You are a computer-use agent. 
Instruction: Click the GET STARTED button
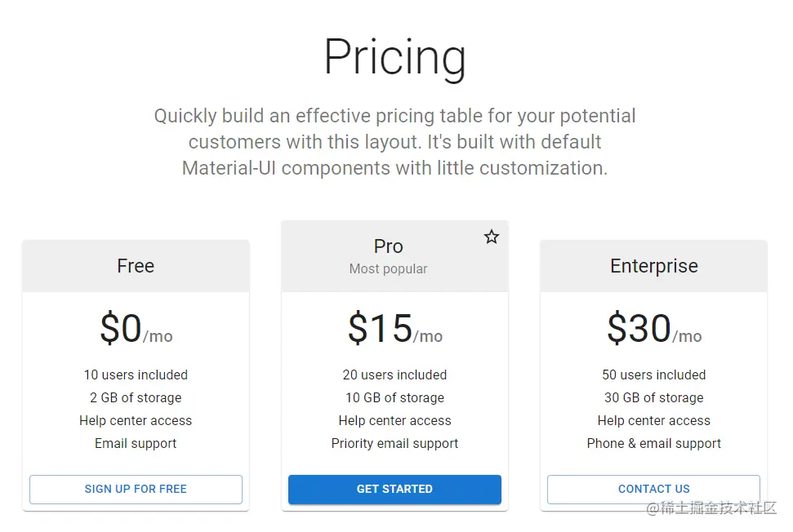pos(394,489)
